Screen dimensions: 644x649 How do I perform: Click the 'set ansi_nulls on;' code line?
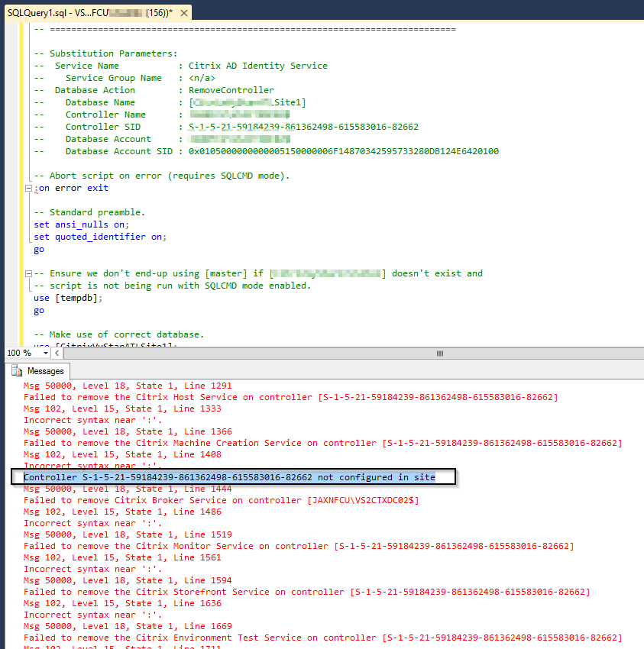pyautogui.click(x=81, y=224)
